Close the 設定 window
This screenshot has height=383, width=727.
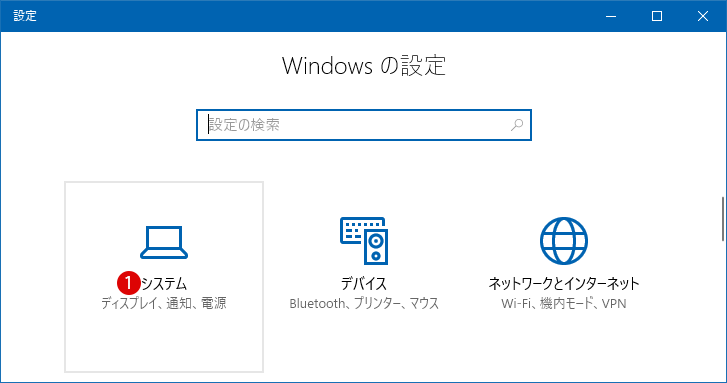point(703,16)
